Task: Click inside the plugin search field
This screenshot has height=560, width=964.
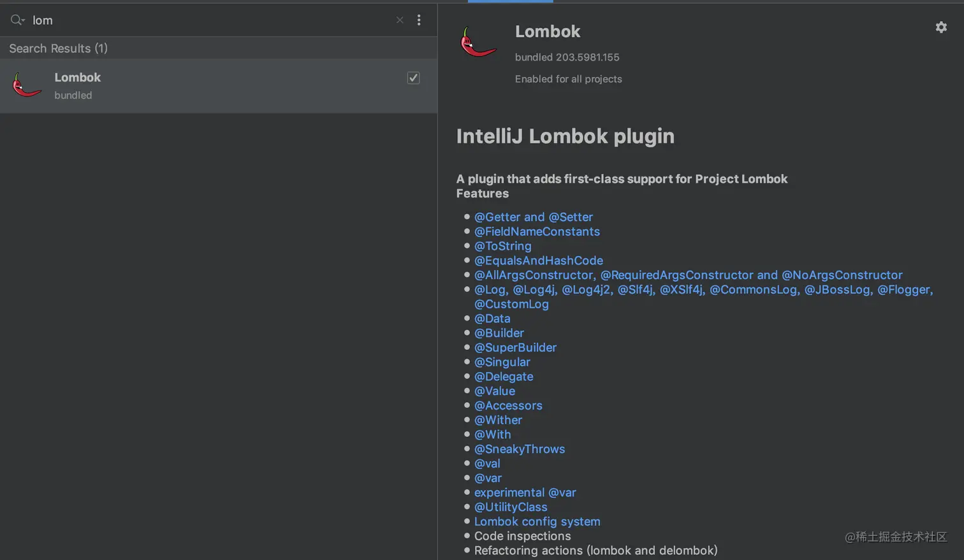Action: coord(191,20)
